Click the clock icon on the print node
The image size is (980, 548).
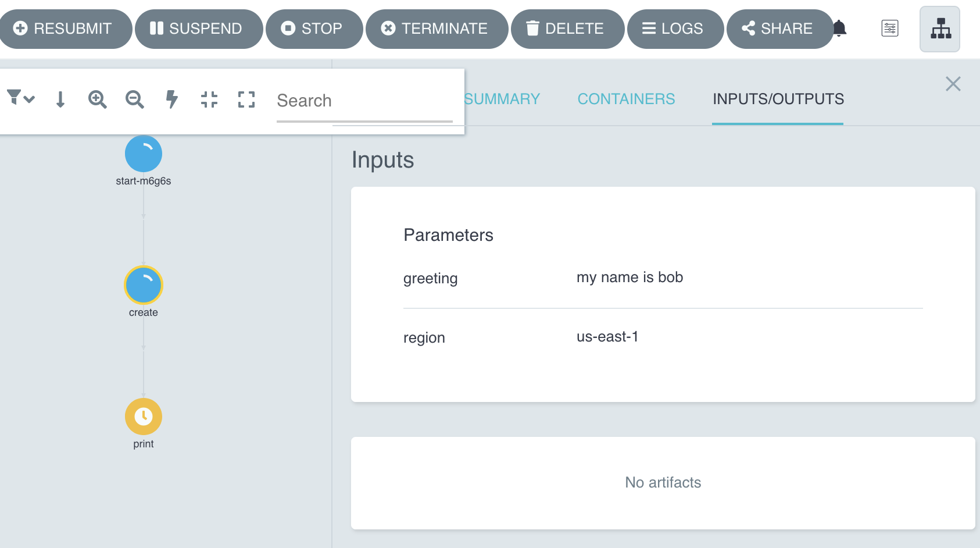tap(143, 417)
